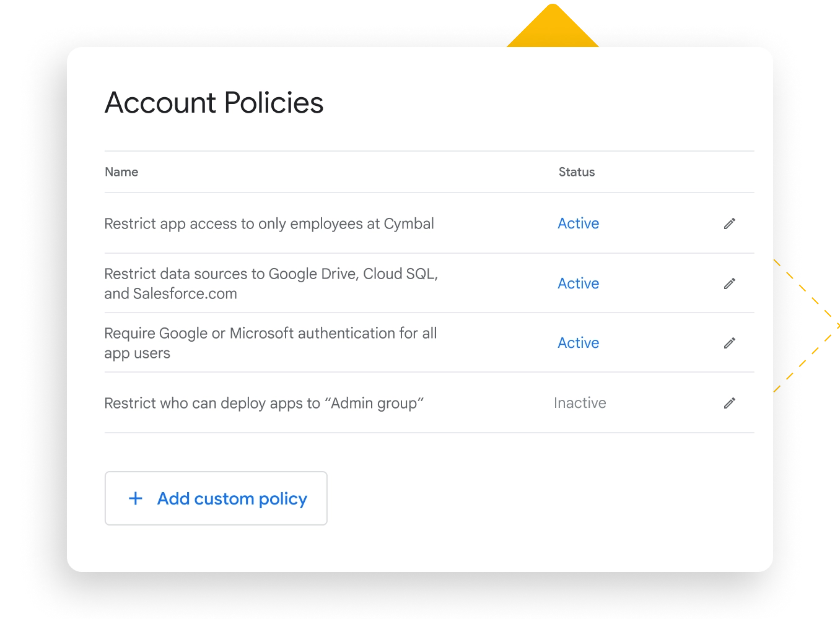Click the Active link for data sources policy
Viewport: 840px width, 619px height.
pyautogui.click(x=578, y=283)
